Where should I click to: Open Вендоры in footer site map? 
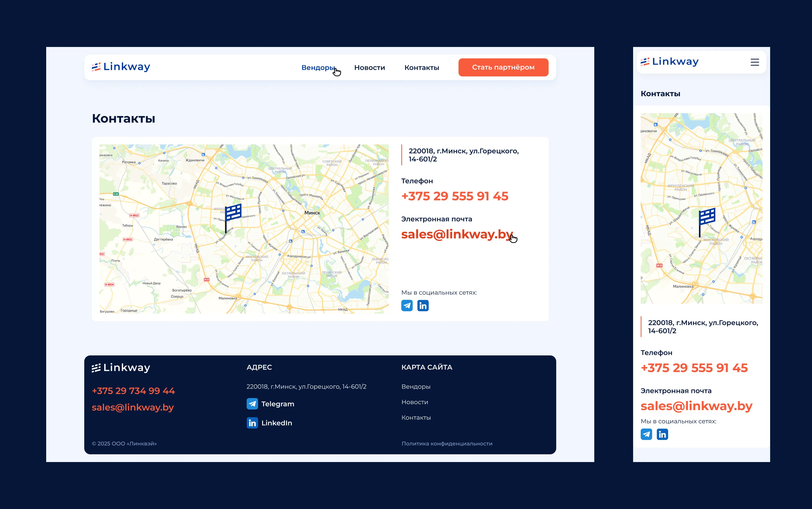[x=416, y=387]
